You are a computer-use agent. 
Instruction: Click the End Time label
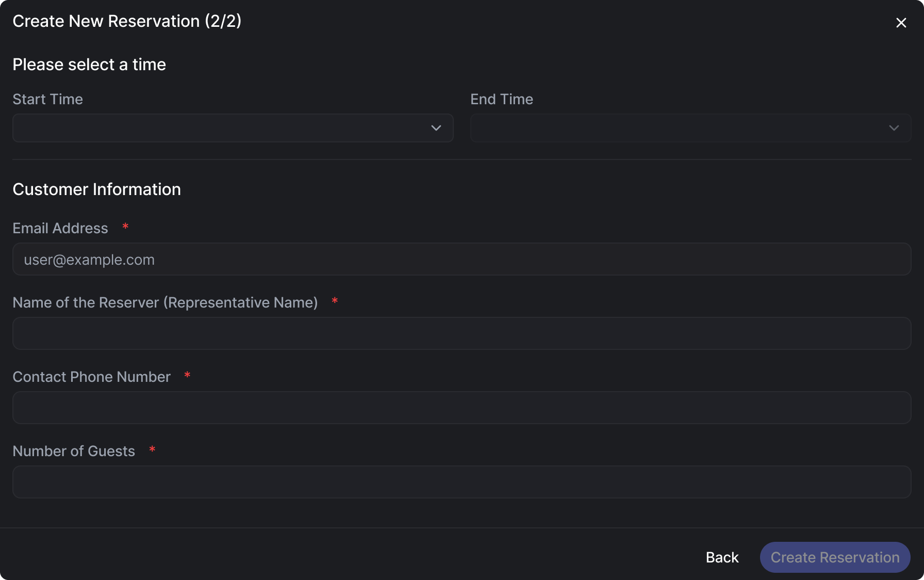tap(501, 99)
